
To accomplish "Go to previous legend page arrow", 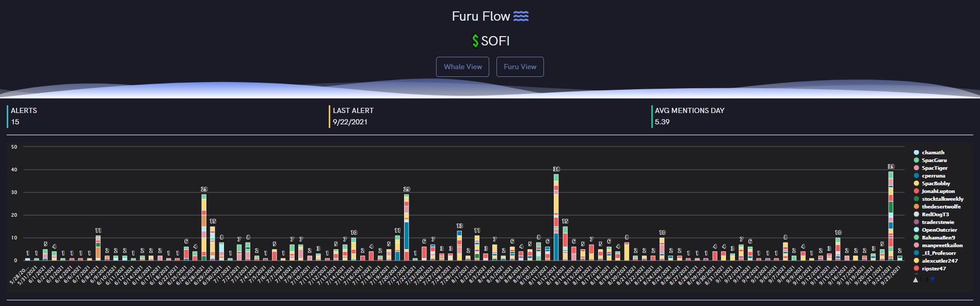I will [915, 279].
